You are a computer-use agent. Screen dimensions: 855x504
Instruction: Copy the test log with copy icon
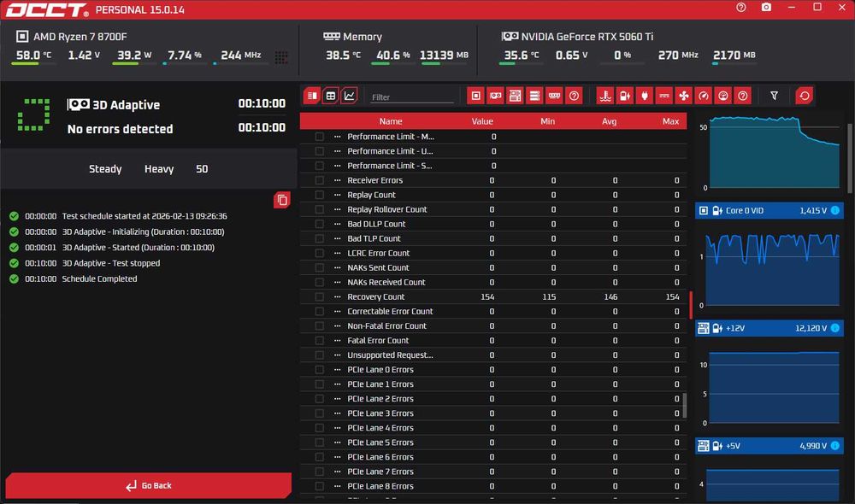282,200
